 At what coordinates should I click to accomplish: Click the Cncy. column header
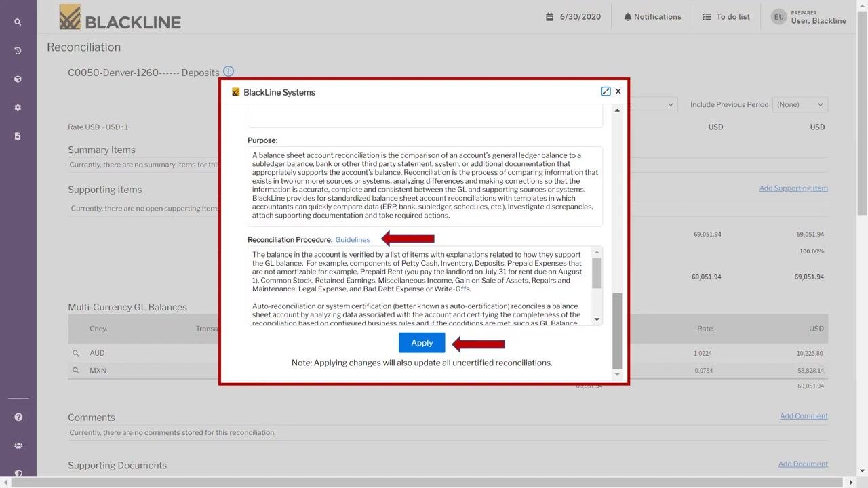click(x=98, y=329)
